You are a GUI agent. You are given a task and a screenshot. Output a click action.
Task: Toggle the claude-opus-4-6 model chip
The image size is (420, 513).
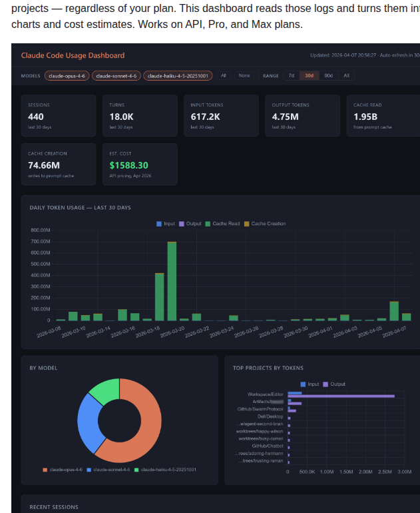(67, 76)
